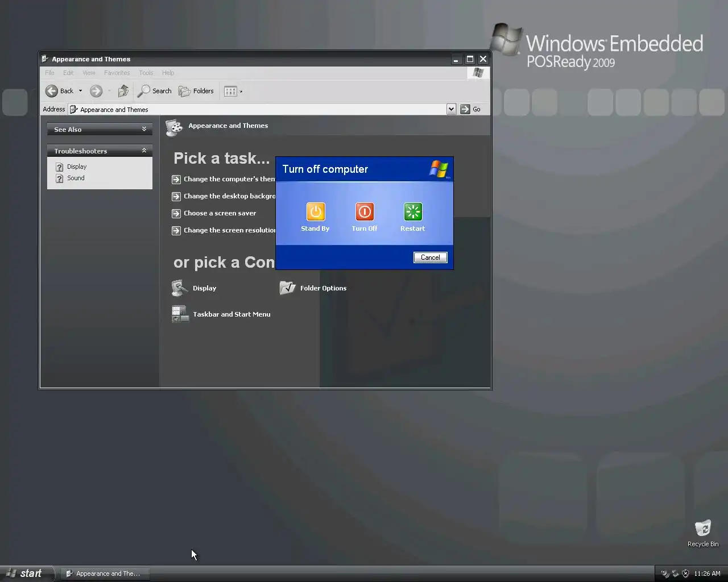Screen dimensions: 728x582
Task: Expand the See Also panel
Action: 100,130
